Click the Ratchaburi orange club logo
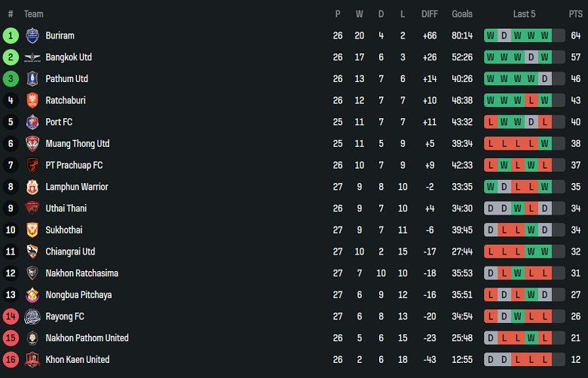The image size is (588, 378). (x=32, y=100)
